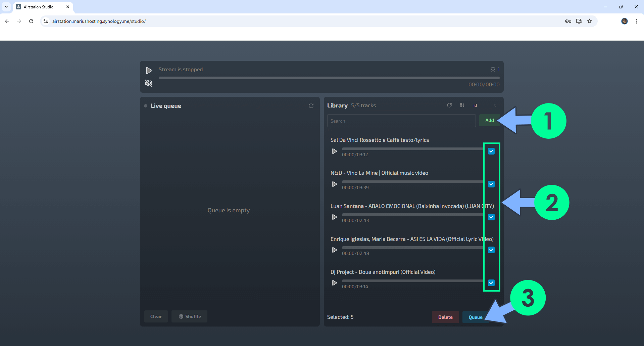Focus the Library search field
Viewport: 644px width, 346px height.
(401, 121)
